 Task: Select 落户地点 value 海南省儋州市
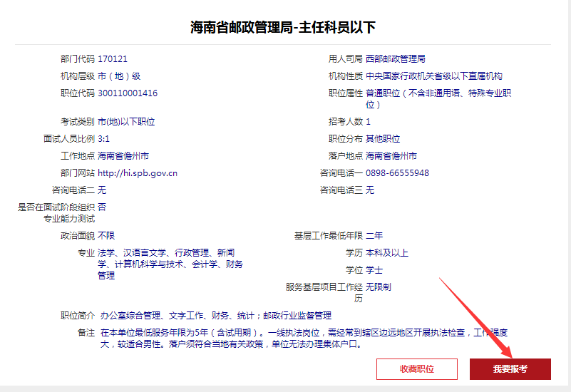[391, 156]
